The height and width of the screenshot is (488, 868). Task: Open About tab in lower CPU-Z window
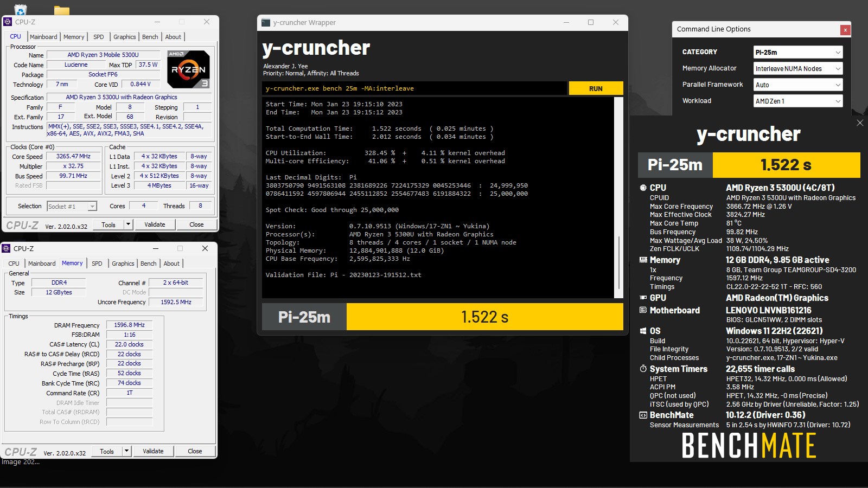(172, 264)
